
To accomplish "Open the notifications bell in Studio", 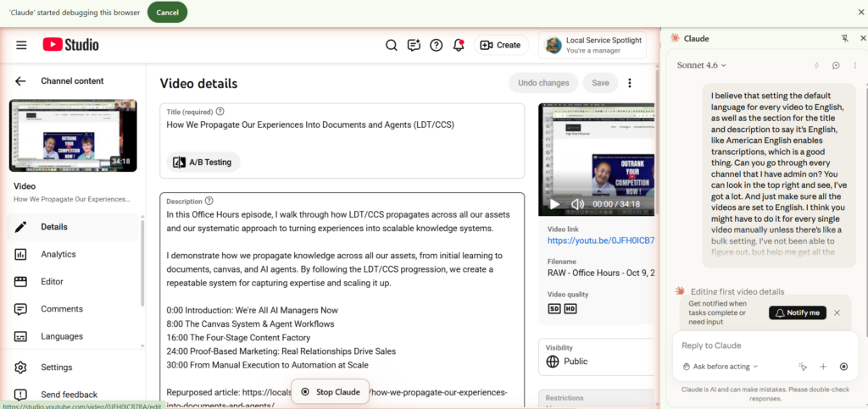I will tap(459, 45).
